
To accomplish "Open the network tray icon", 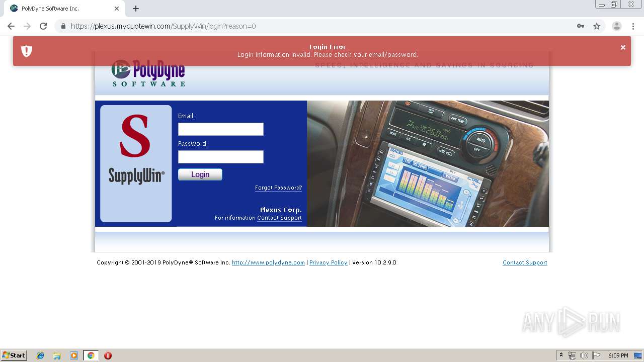I will coord(572,355).
